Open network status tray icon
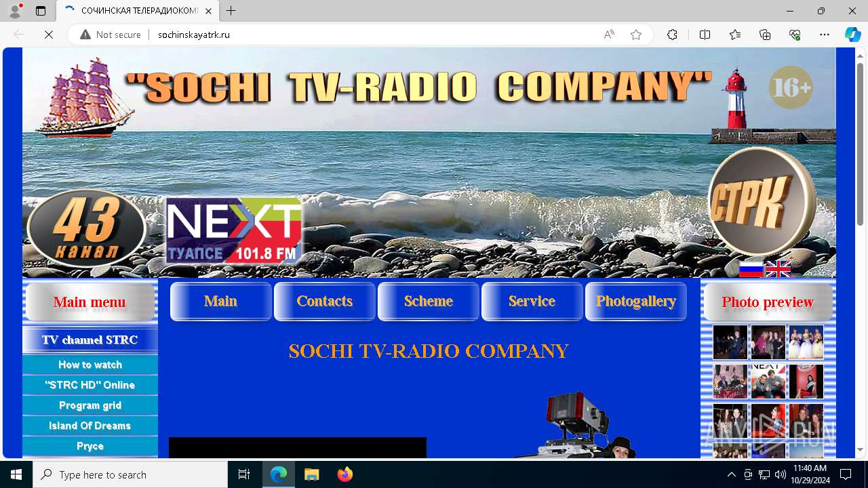 (x=764, y=474)
